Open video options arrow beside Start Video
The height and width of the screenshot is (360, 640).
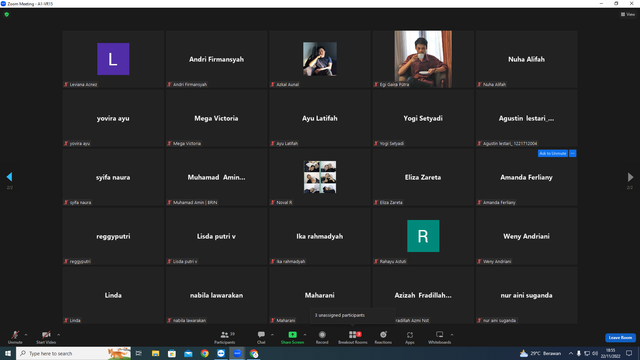pos(58,335)
